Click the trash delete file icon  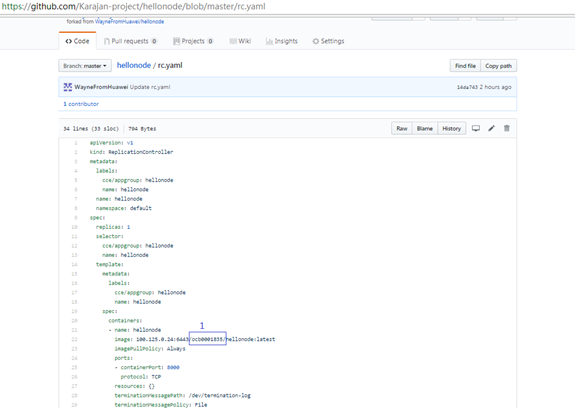coord(506,128)
